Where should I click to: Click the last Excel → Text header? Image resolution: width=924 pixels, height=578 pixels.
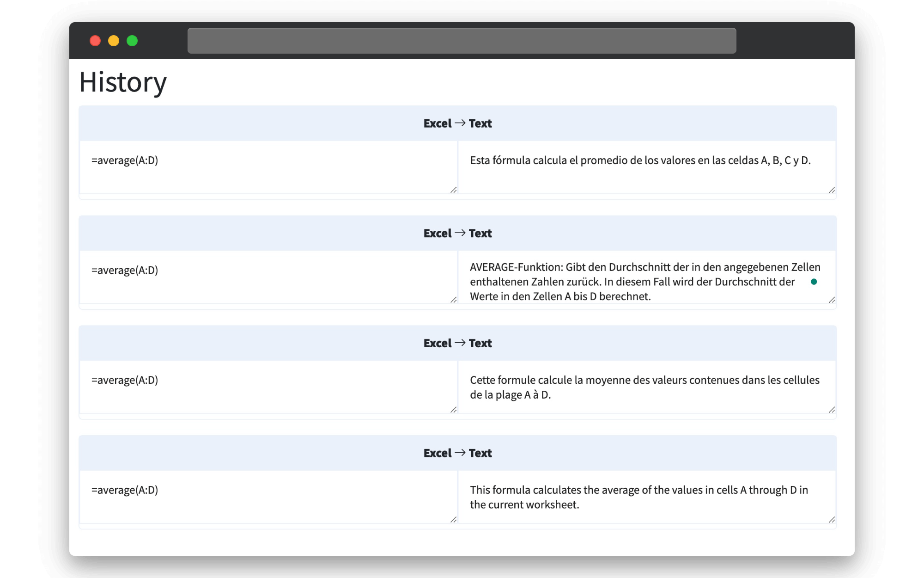pyautogui.click(x=457, y=453)
